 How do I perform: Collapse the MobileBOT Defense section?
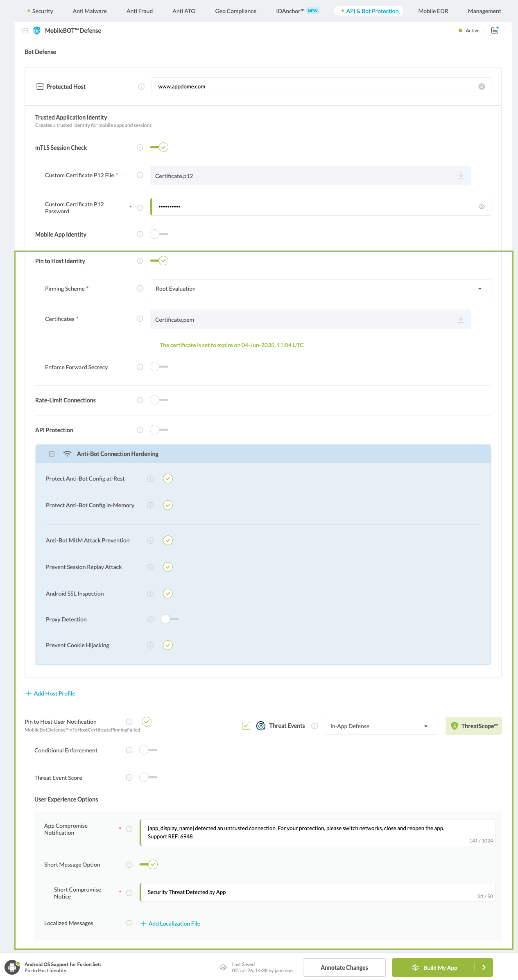coord(25,30)
